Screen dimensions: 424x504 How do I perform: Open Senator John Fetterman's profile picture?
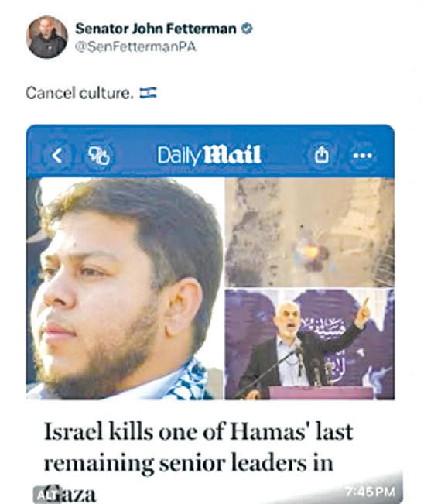coord(47,37)
